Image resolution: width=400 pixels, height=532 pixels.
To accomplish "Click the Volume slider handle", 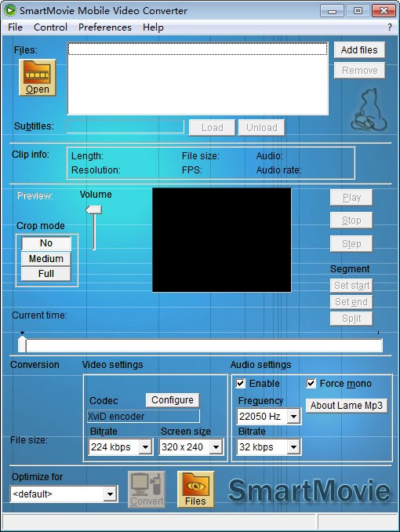I will [x=93, y=210].
